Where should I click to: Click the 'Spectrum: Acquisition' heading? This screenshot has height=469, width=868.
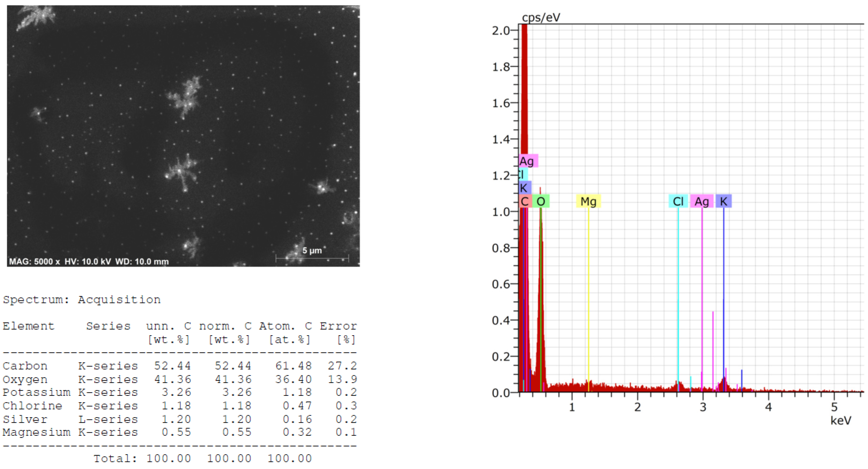tap(81, 300)
